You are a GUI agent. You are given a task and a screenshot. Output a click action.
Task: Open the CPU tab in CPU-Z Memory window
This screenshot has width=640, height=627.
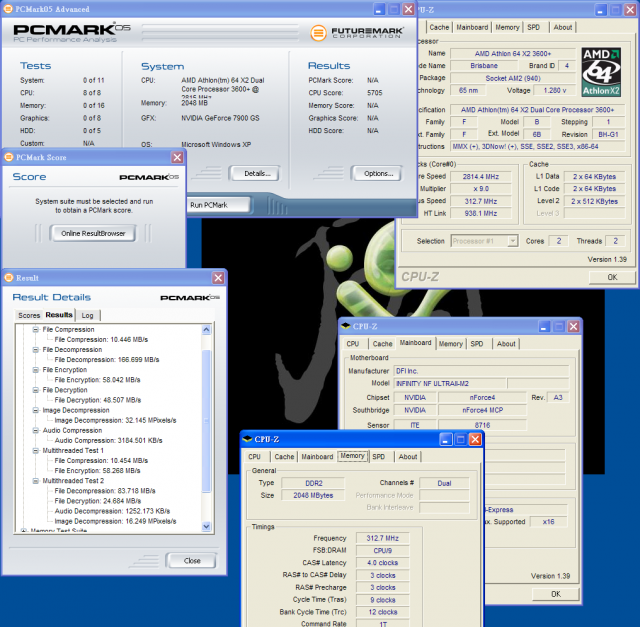click(x=255, y=456)
